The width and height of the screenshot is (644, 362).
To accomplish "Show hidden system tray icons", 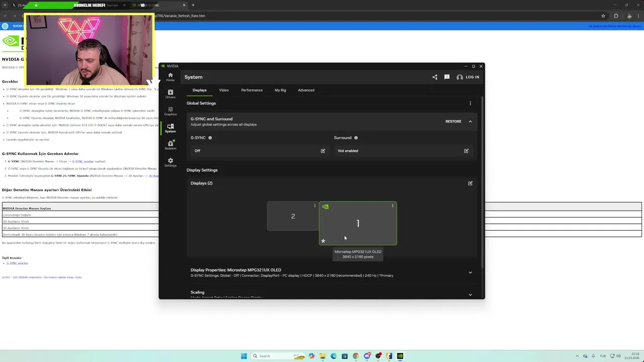I will point(577,356).
